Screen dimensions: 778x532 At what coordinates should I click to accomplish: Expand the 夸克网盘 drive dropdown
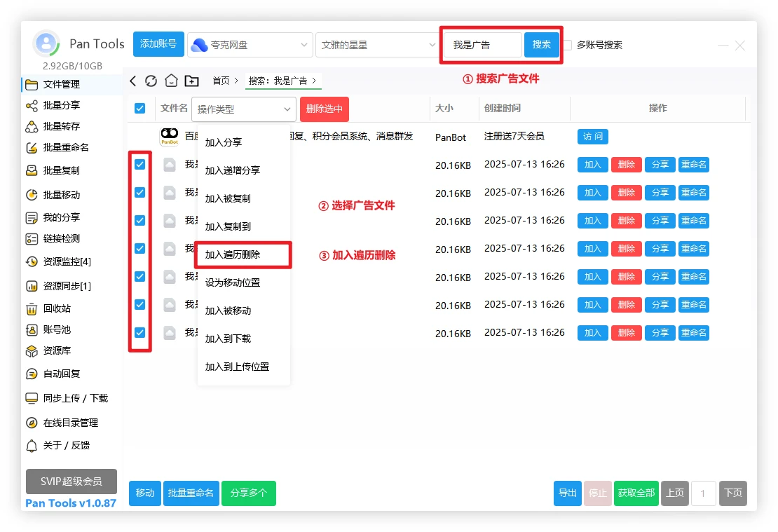coord(250,45)
